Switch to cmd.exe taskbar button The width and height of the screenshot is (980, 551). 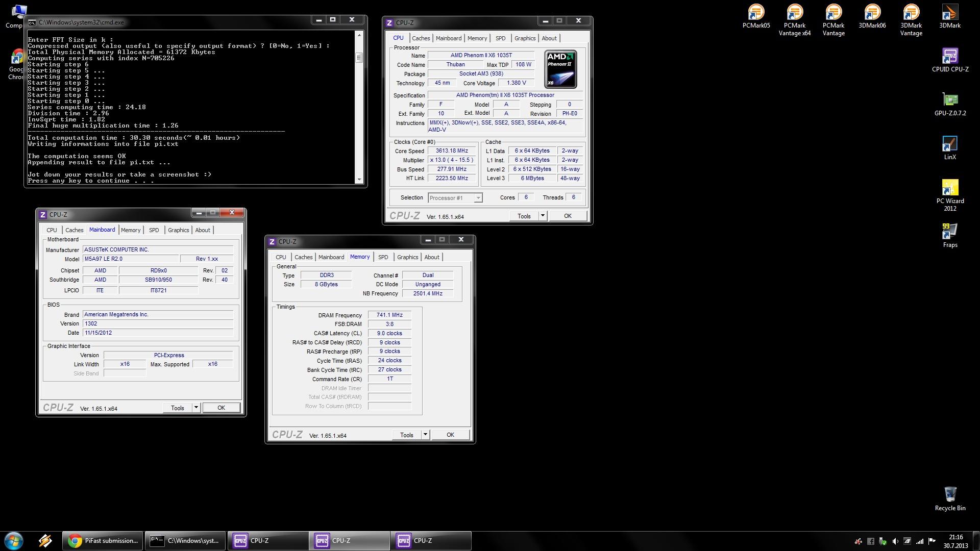point(185,541)
